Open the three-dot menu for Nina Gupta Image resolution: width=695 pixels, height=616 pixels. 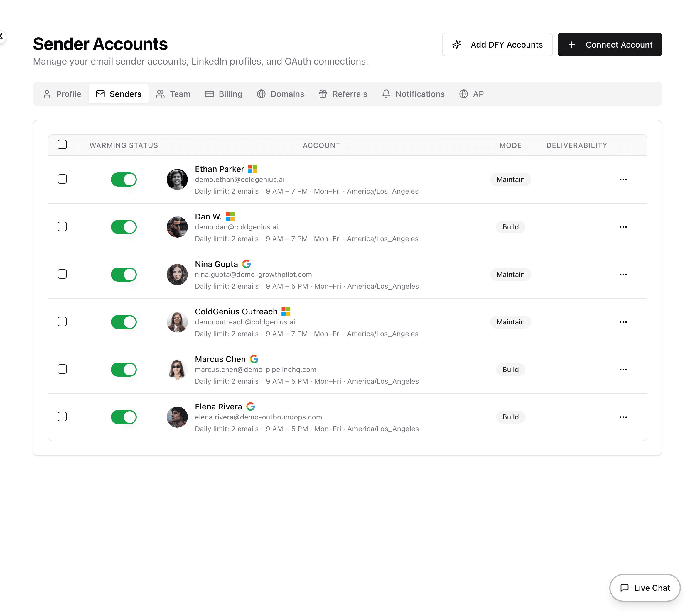(x=623, y=275)
